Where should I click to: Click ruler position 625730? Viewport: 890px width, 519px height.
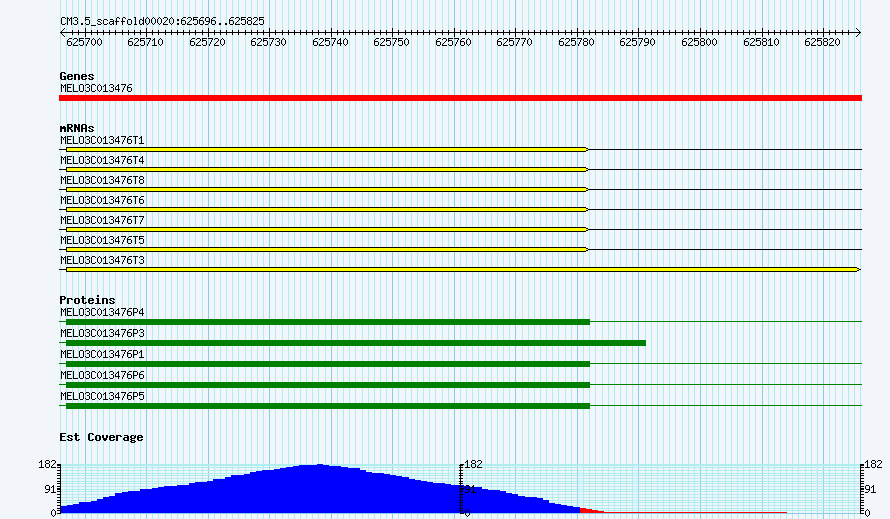point(268,42)
